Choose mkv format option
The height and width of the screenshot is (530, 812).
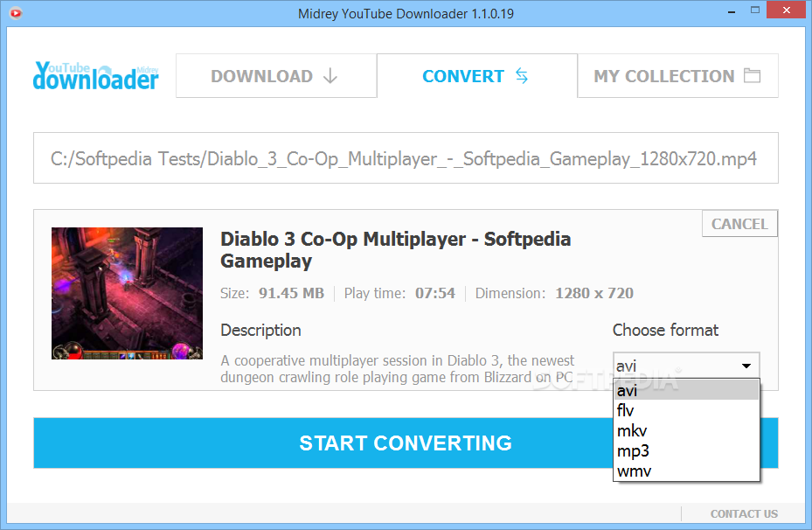686,430
